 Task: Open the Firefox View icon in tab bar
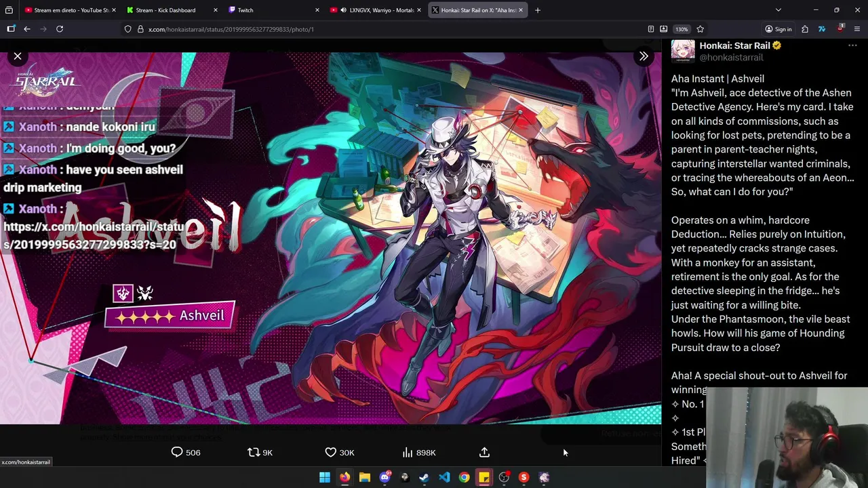click(x=9, y=10)
